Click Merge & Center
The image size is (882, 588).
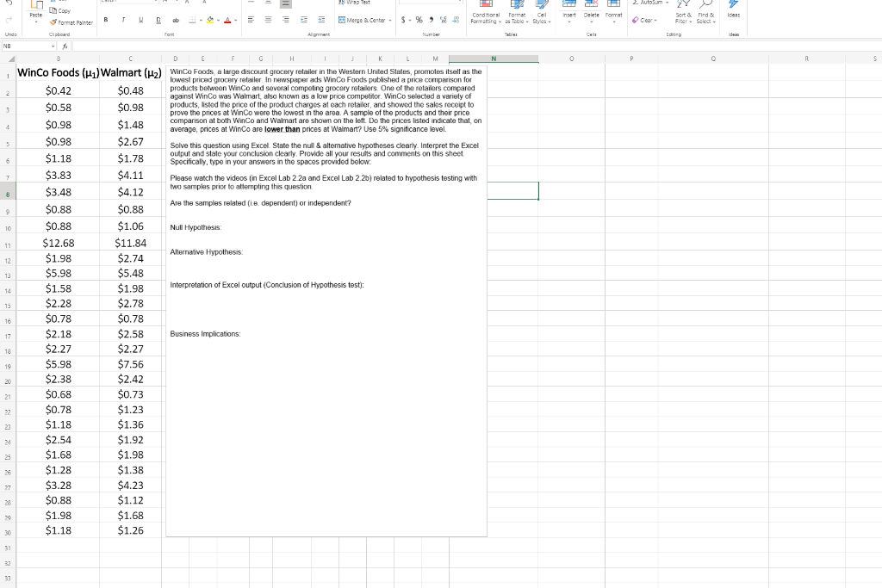(362, 21)
